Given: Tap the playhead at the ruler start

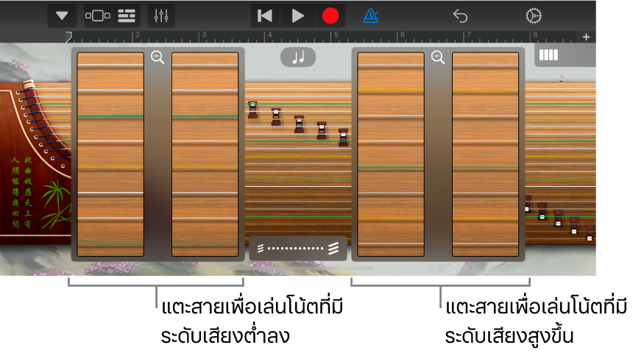Looking at the screenshot, I should click(x=69, y=37).
